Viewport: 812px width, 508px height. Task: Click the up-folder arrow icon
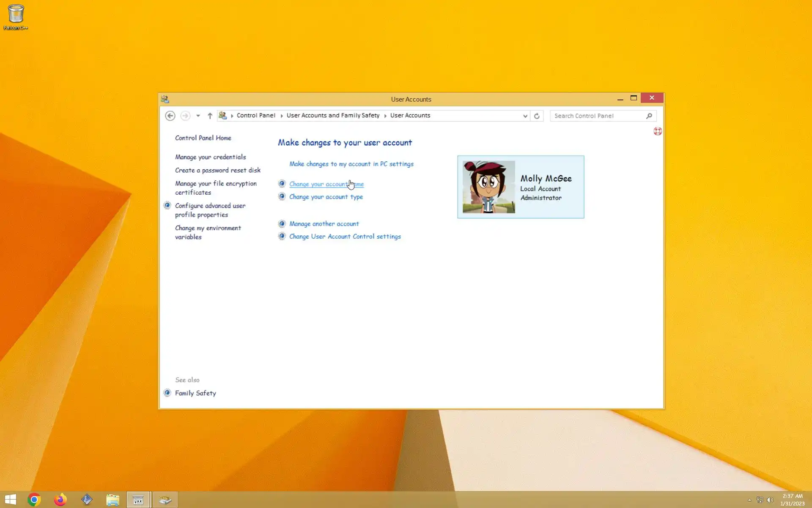pyautogui.click(x=210, y=116)
